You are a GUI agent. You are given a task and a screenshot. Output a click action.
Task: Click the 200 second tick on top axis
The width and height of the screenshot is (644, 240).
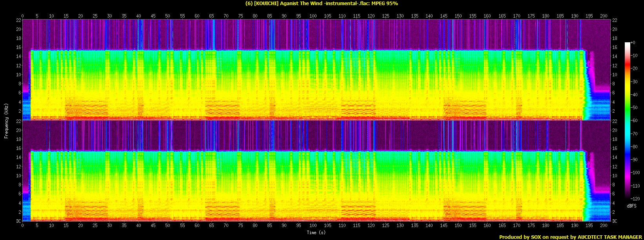tap(604, 16)
